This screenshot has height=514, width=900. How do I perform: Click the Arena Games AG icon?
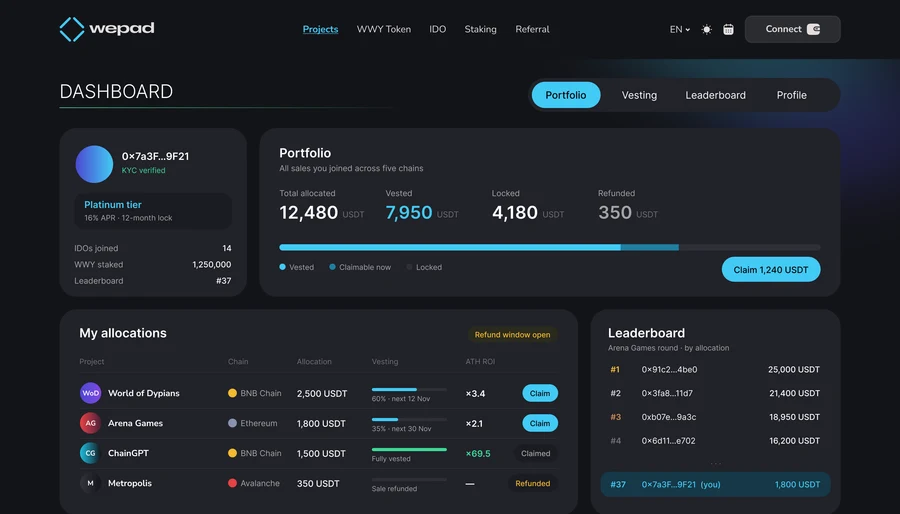[x=90, y=423]
